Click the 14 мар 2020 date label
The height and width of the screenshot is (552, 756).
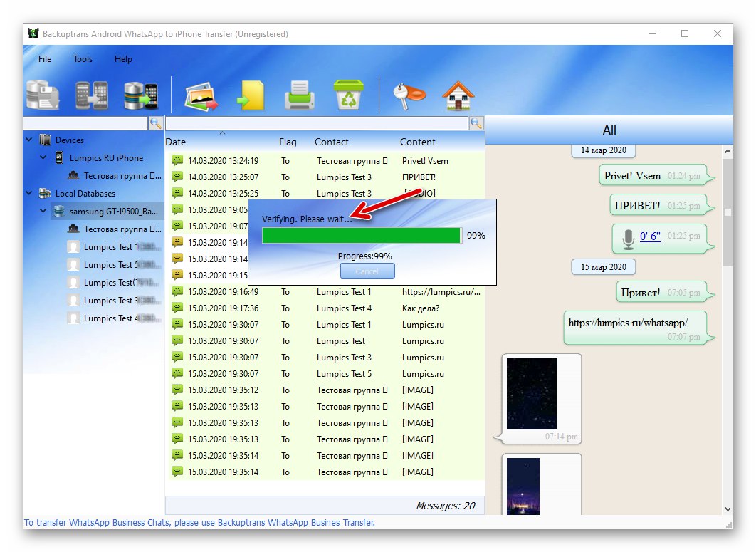pos(604,150)
